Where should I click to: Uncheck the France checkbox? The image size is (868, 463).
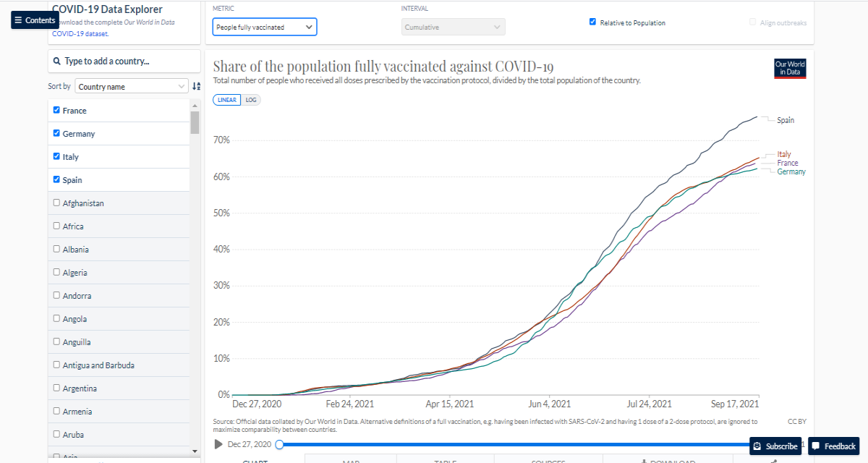[x=56, y=110]
